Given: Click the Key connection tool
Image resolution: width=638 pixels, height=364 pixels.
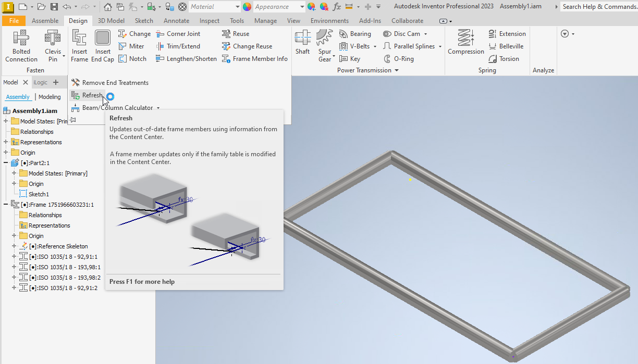Looking at the screenshot, I should pos(350,59).
